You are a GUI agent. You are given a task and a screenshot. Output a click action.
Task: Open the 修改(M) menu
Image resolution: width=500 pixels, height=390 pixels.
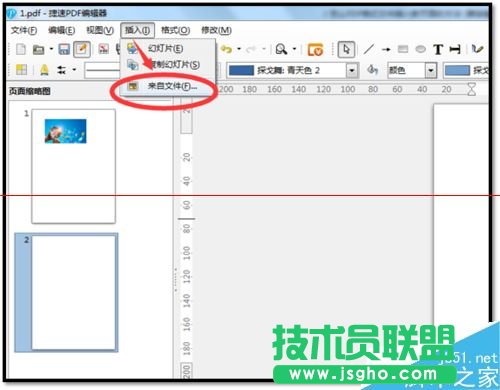(216, 30)
